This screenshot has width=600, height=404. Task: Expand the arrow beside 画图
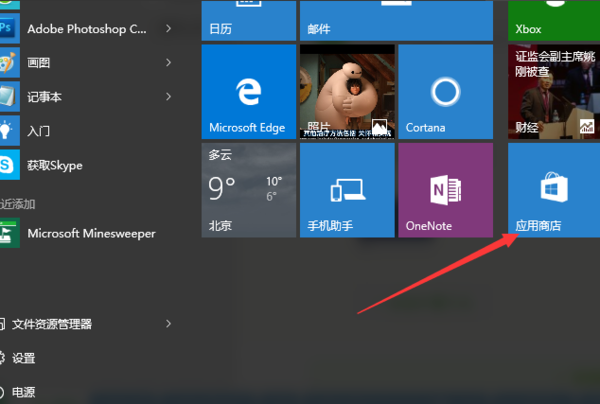click(168, 62)
